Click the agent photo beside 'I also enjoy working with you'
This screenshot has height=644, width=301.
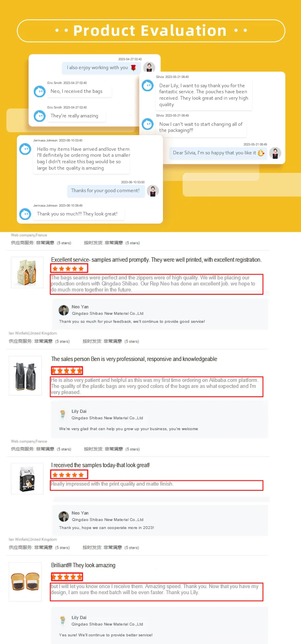149,68
